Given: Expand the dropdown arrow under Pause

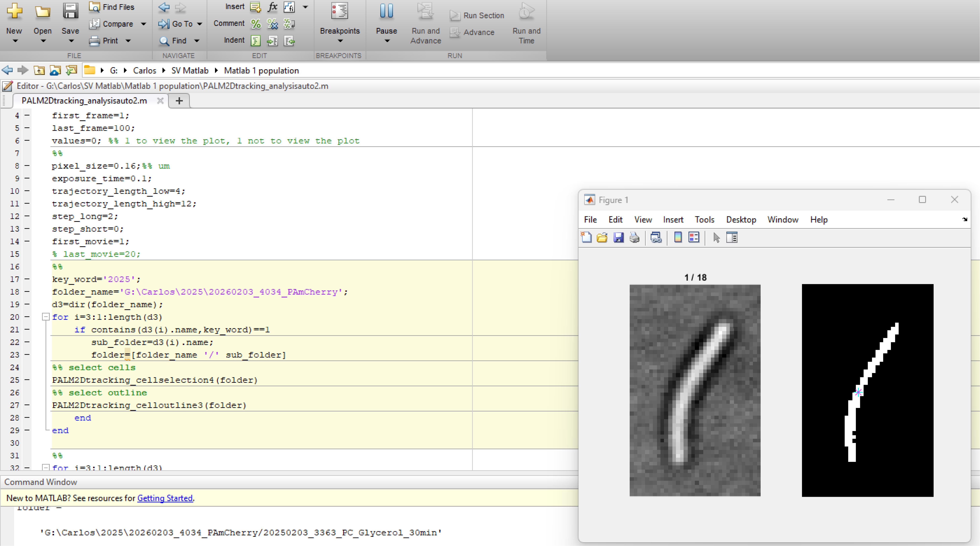Looking at the screenshot, I should [x=387, y=41].
